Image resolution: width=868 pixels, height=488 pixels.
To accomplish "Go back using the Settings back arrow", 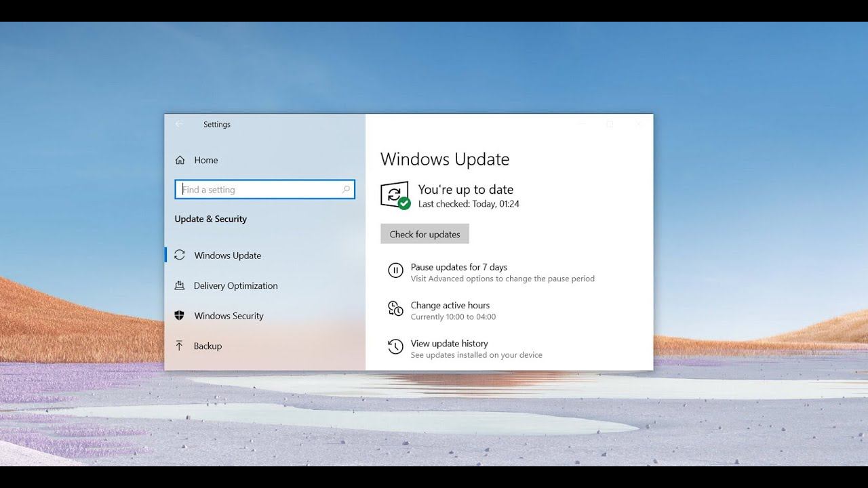I will pyautogui.click(x=179, y=124).
